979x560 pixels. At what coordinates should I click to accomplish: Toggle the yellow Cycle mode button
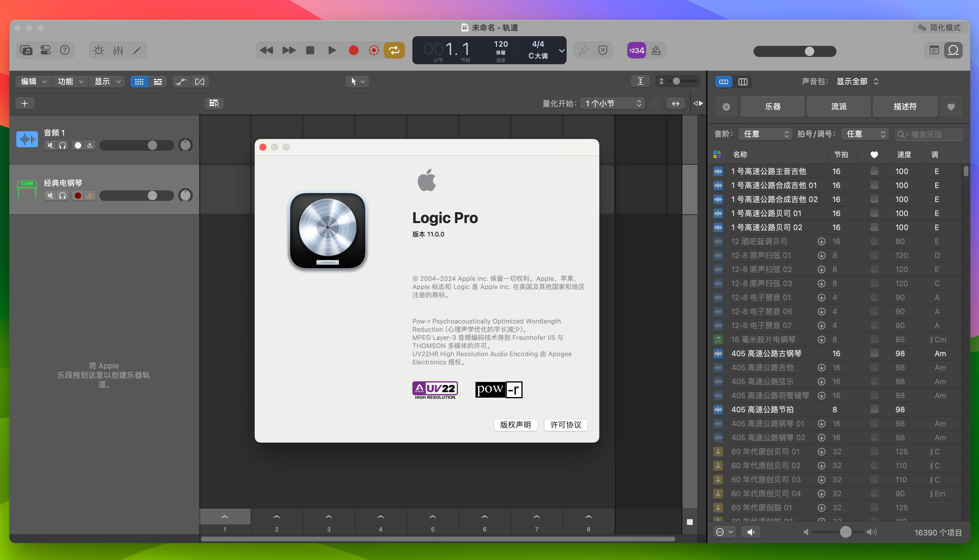point(394,51)
